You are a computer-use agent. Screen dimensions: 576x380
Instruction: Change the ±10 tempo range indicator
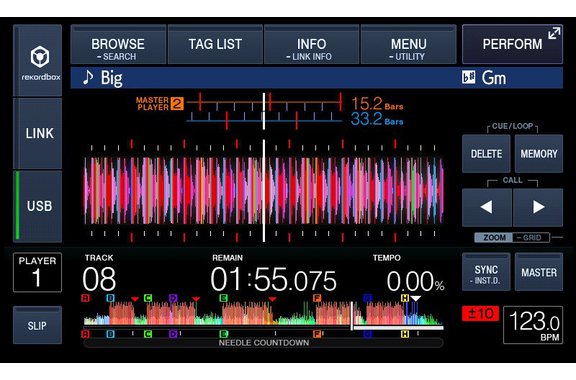click(x=480, y=313)
